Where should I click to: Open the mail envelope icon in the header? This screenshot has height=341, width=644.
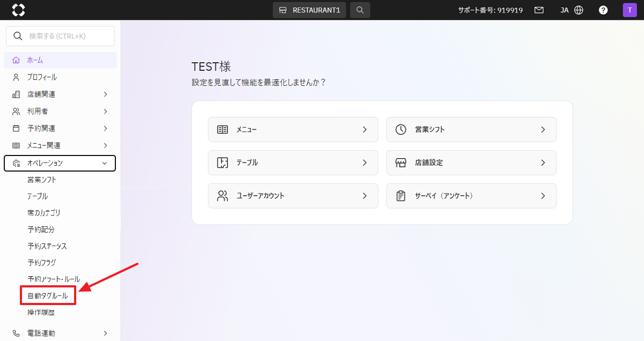click(x=539, y=10)
